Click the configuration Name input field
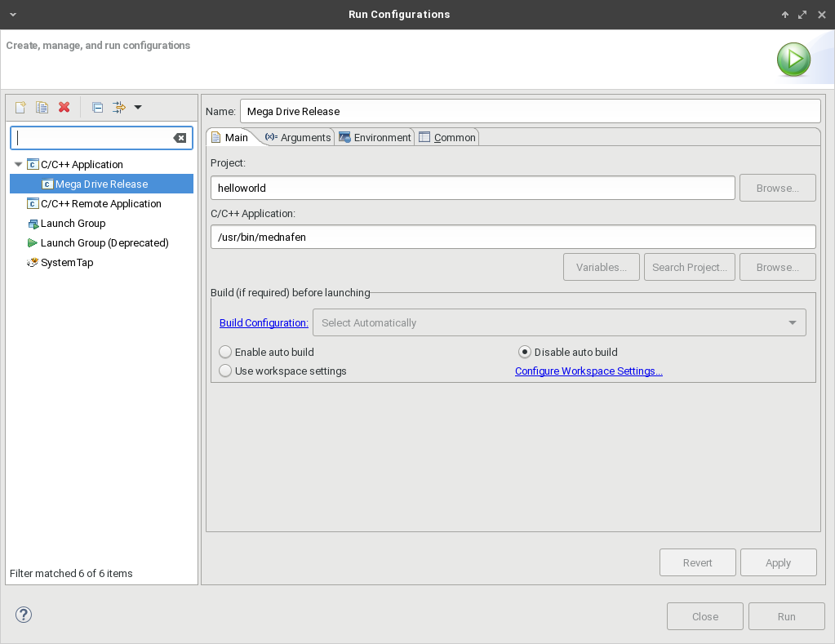The image size is (835, 644). 530,111
